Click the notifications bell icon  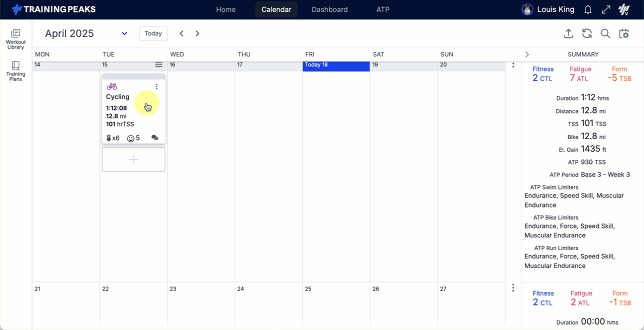(x=588, y=9)
